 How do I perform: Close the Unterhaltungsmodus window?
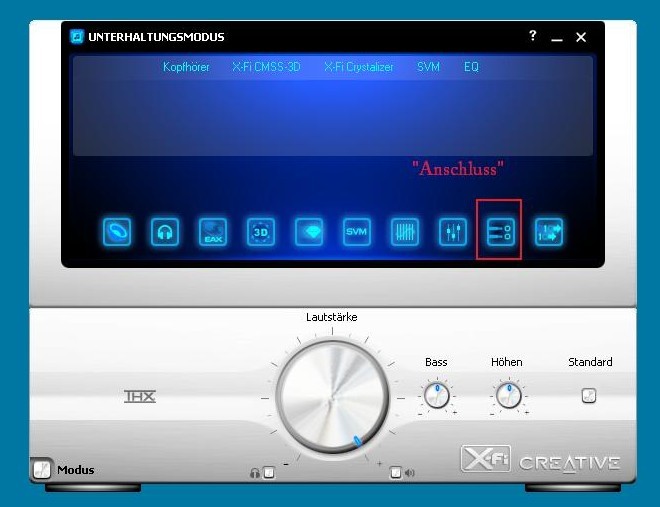[581, 37]
